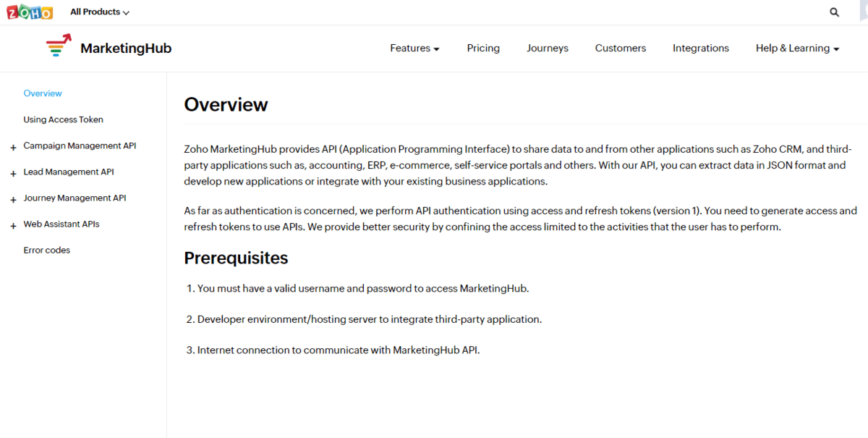Image resolution: width=868 pixels, height=438 pixels.
Task: Go to the Pricing page
Action: (483, 49)
